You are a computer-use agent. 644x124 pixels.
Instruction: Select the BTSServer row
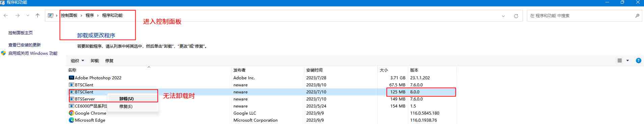coord(262,99)
